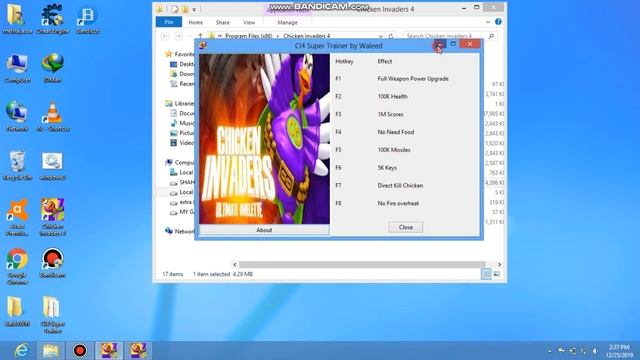Refresh the Explorer address bar
The height and width of the screenshot is (360, 640).
[x=391, y=36]
